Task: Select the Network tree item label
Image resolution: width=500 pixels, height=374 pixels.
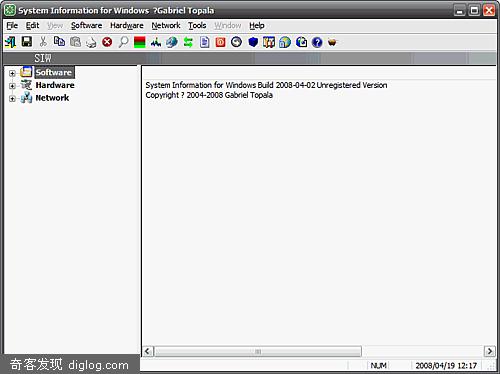Action: [52, 98]
